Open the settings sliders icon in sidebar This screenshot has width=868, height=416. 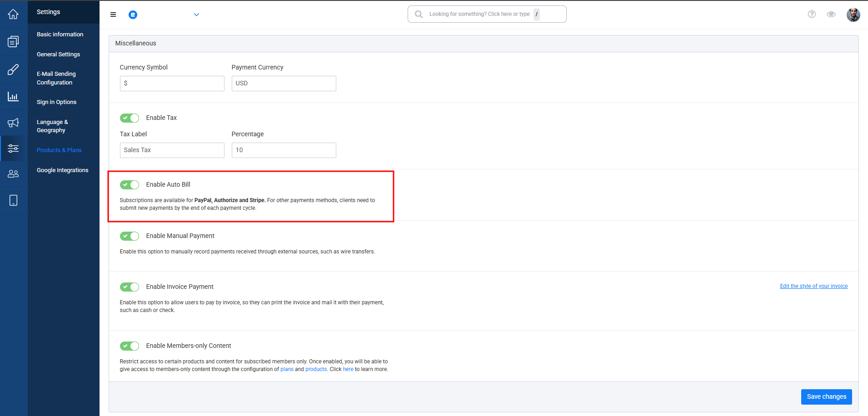(13, 149)
